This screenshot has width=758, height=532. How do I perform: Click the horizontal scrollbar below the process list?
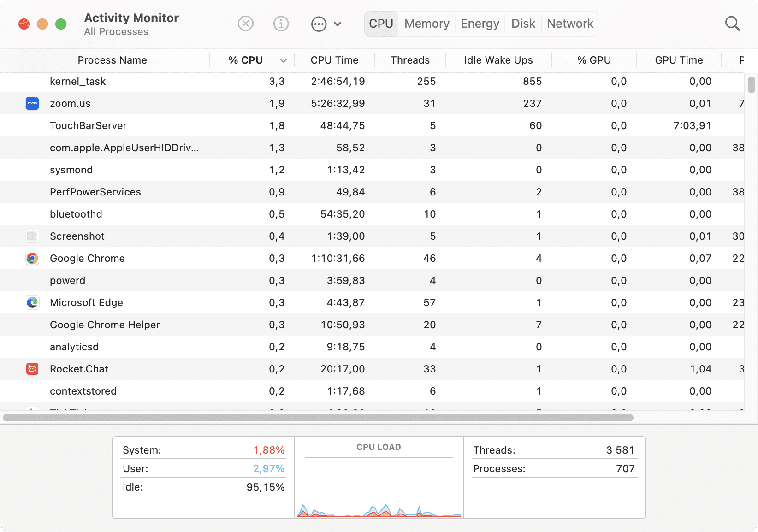click(318, 419)
